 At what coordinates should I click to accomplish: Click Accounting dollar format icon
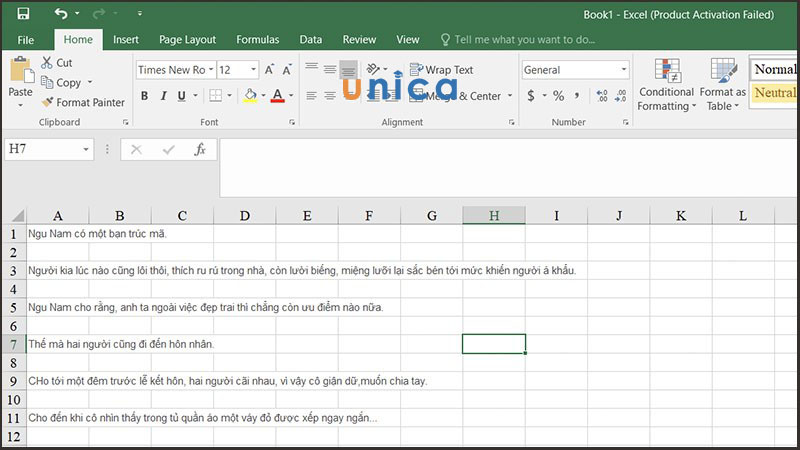531,96
